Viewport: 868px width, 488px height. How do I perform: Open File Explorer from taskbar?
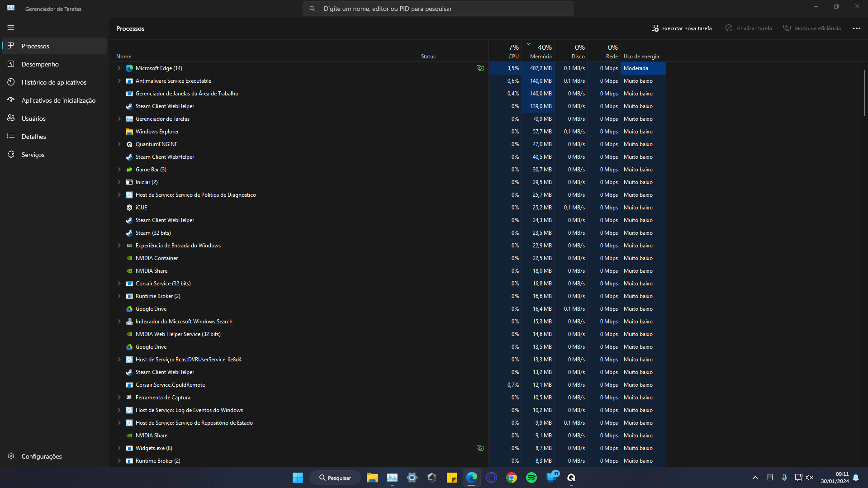[372, 478]
